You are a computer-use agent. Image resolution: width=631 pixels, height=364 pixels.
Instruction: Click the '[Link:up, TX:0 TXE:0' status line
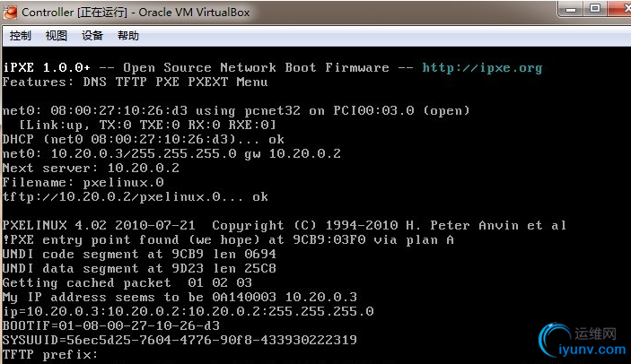148,125
